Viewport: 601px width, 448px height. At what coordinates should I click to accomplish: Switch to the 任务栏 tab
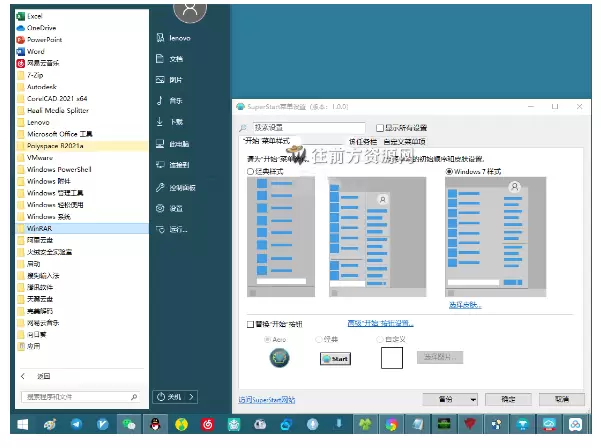click(362, 141)
